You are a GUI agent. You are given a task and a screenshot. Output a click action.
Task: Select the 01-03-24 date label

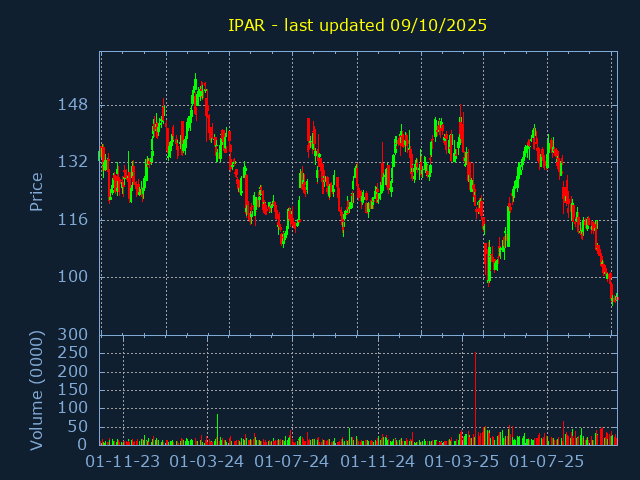(207, 462)
